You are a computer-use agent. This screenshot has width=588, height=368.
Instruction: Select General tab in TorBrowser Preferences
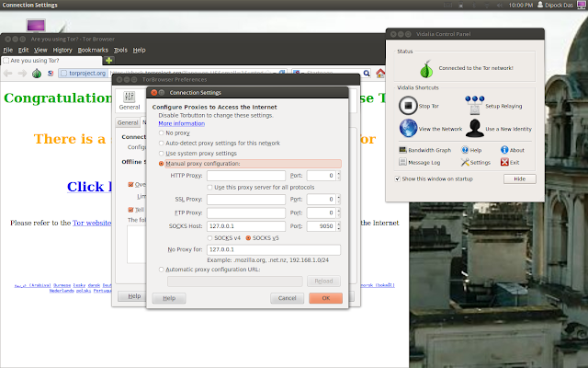coord(128,122)
